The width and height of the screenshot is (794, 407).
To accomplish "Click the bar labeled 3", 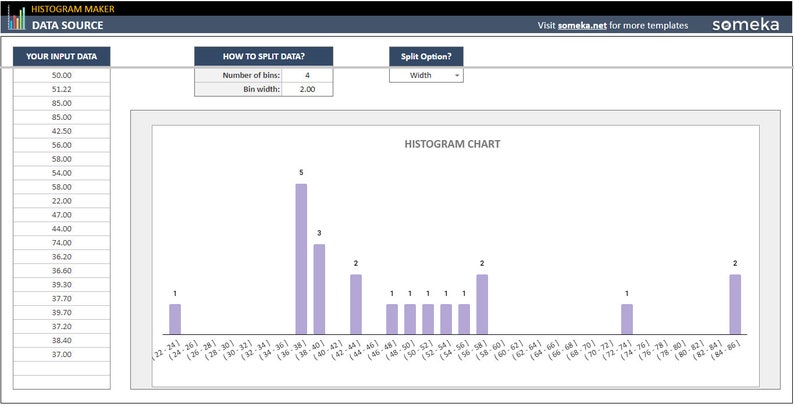I will [319, 289].
